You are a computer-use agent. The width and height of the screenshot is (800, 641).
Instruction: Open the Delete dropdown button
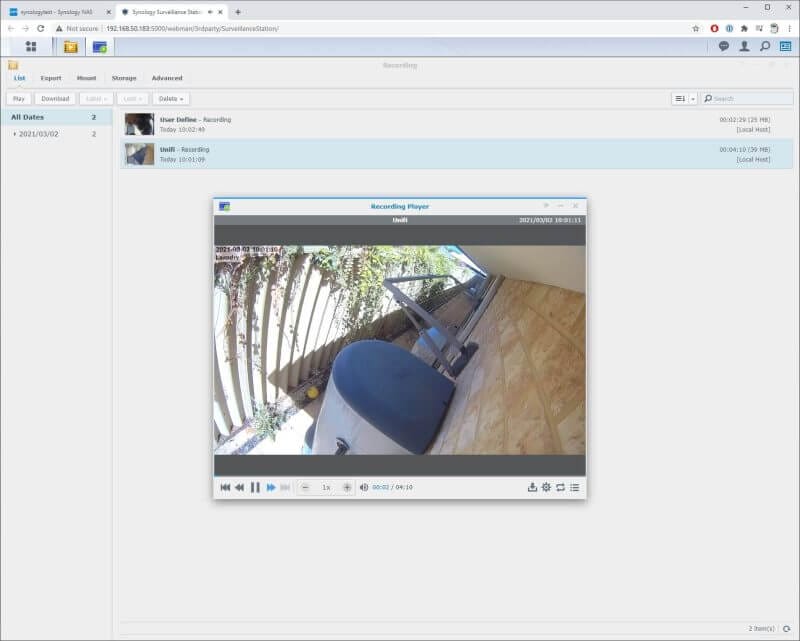click(171, 99)
